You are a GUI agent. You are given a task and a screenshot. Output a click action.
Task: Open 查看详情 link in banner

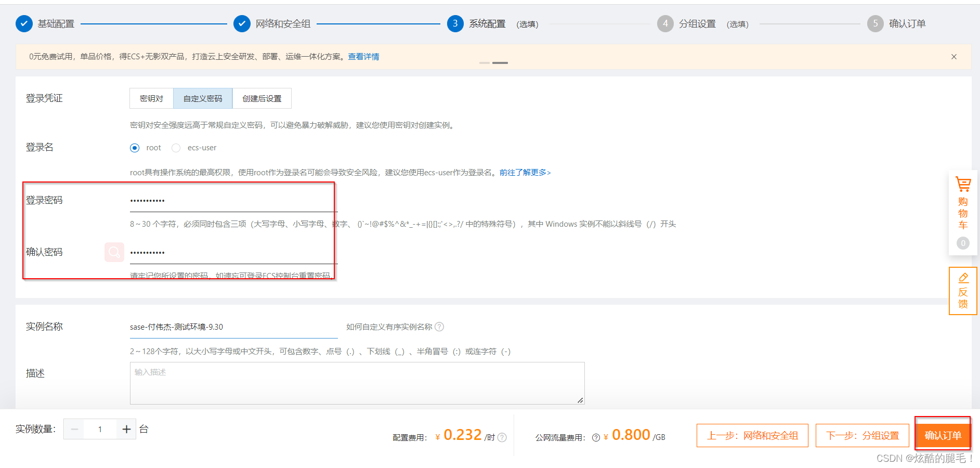363,57
